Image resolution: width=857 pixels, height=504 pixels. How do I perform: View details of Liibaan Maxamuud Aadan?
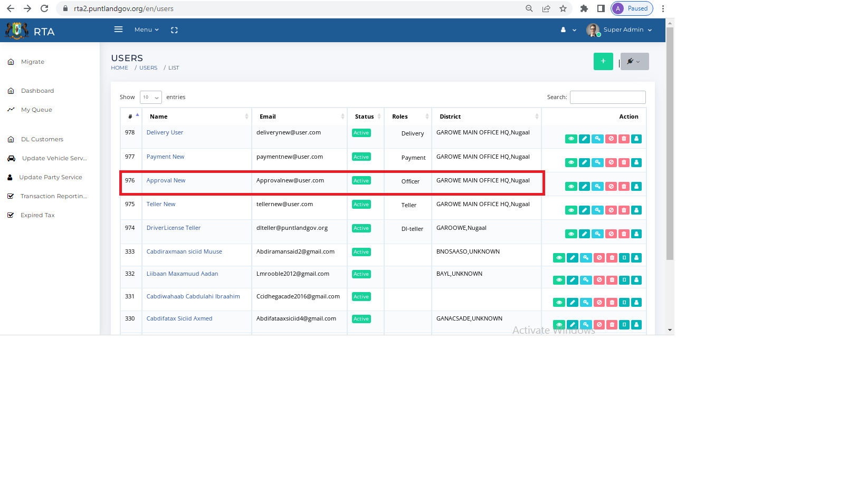559,280
